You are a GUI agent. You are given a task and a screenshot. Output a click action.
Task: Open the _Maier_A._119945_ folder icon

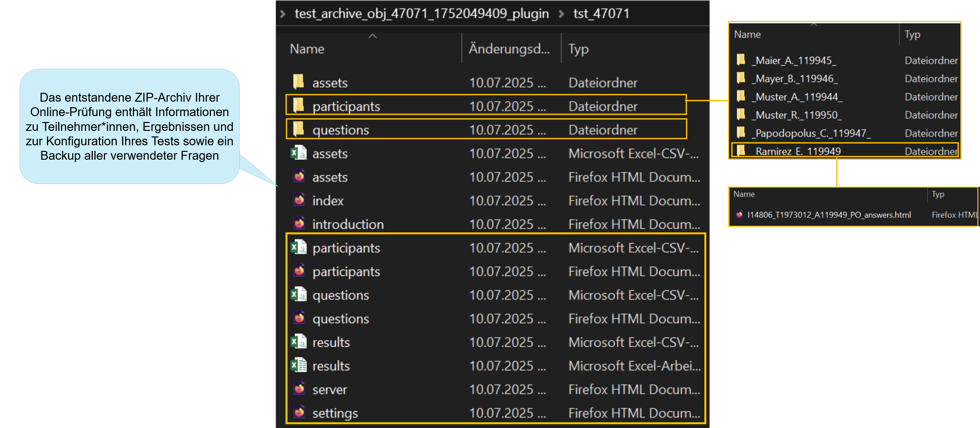[x=741, y=60]
